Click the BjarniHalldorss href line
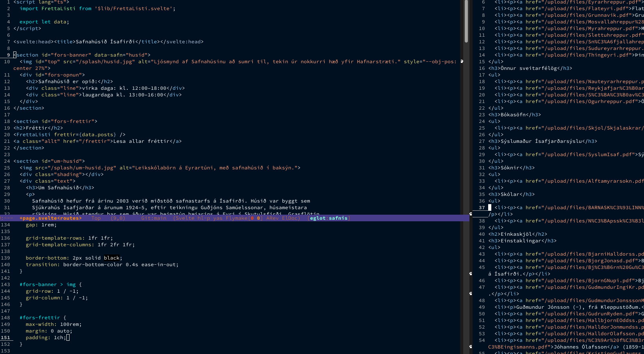 [x=569, y=254]
